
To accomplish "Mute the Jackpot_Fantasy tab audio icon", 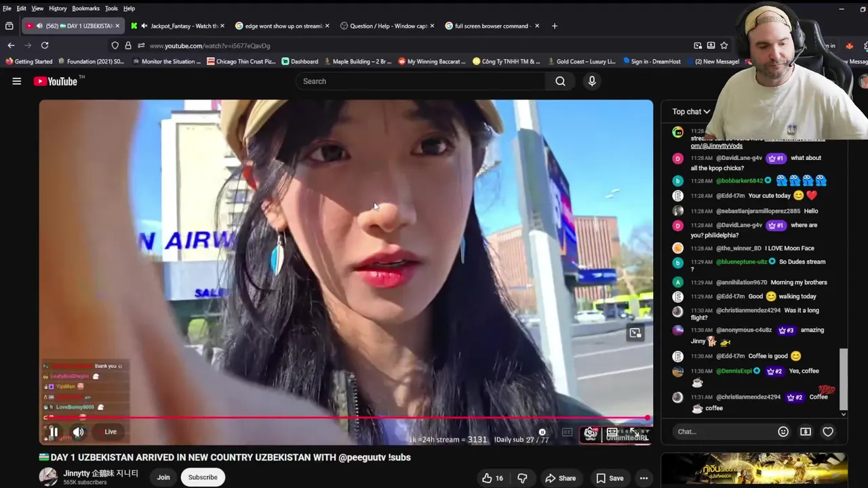I will tap(144, 26).
